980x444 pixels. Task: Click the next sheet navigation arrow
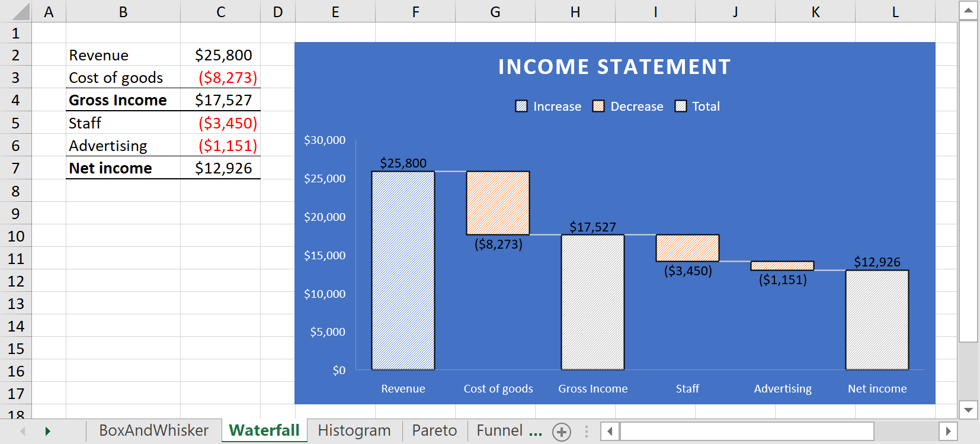pos(48,431)
